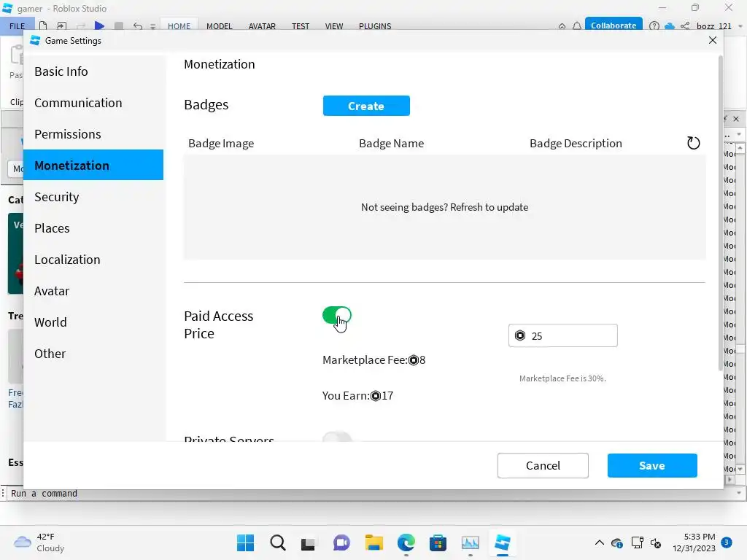Screen dimensions: 747x560
Task: Switch to the HOME ribbon tab
Action: [179, 26]
